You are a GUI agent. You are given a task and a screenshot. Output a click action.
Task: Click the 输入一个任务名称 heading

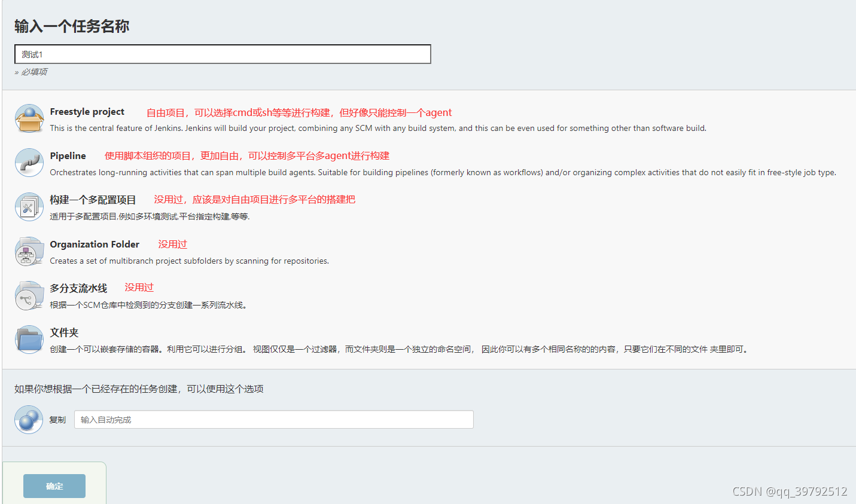(x=72, y=26)
